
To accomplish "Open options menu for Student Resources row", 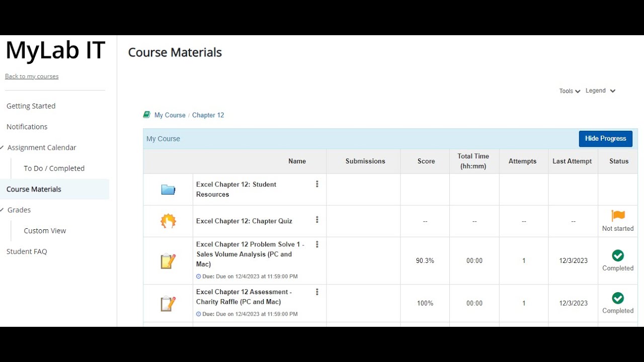I will 317,184.
